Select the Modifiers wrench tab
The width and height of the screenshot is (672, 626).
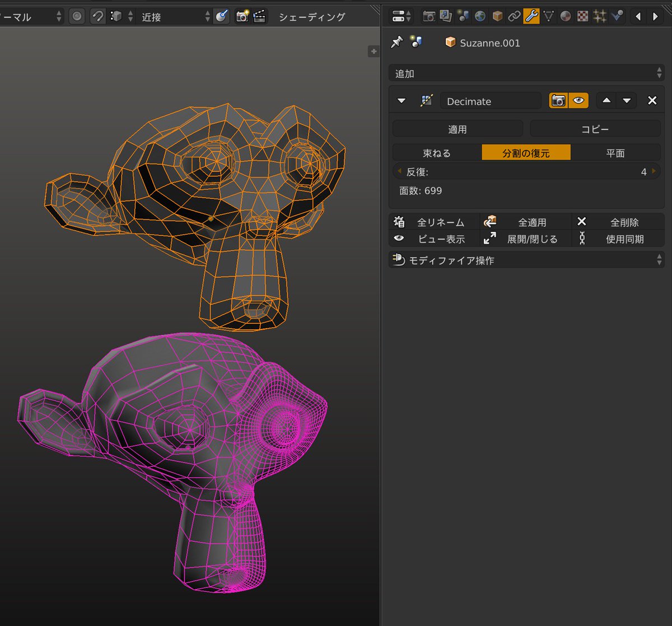click(531, 16)
